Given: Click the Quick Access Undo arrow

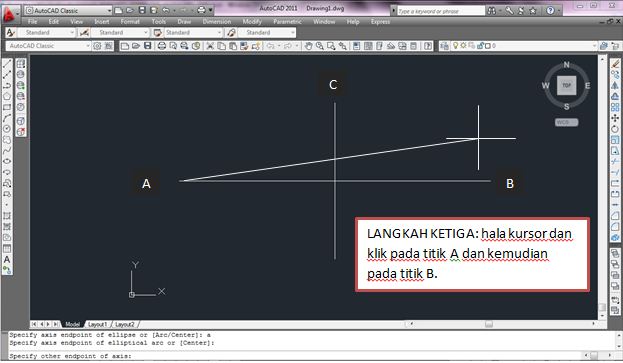Looking at the screenshot, I should point(166,10).
